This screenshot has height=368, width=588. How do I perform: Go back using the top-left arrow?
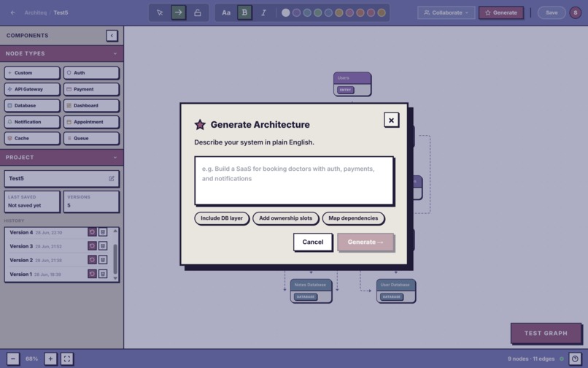12,12
